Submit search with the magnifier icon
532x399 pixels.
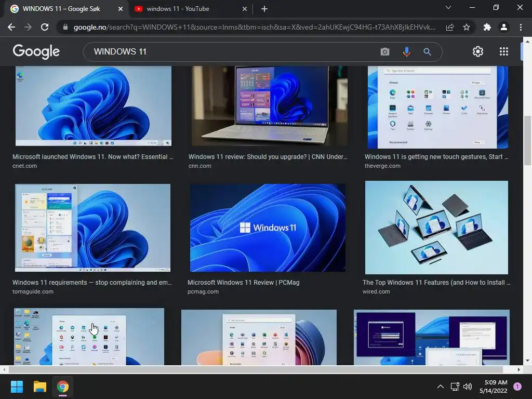pyautogui.click(x=428, y=51)
